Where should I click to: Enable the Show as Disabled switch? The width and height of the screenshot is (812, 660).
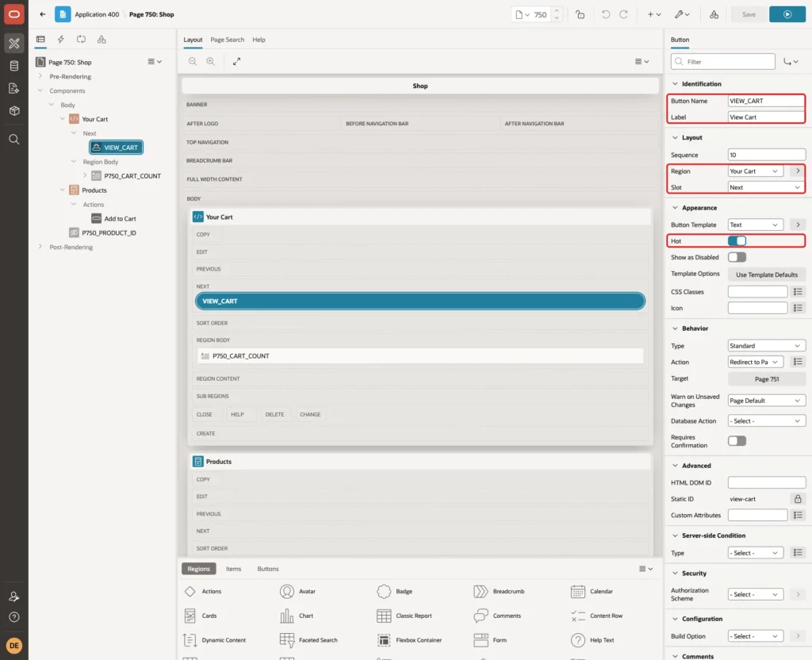pyautogui.click(x=737, y=258)
